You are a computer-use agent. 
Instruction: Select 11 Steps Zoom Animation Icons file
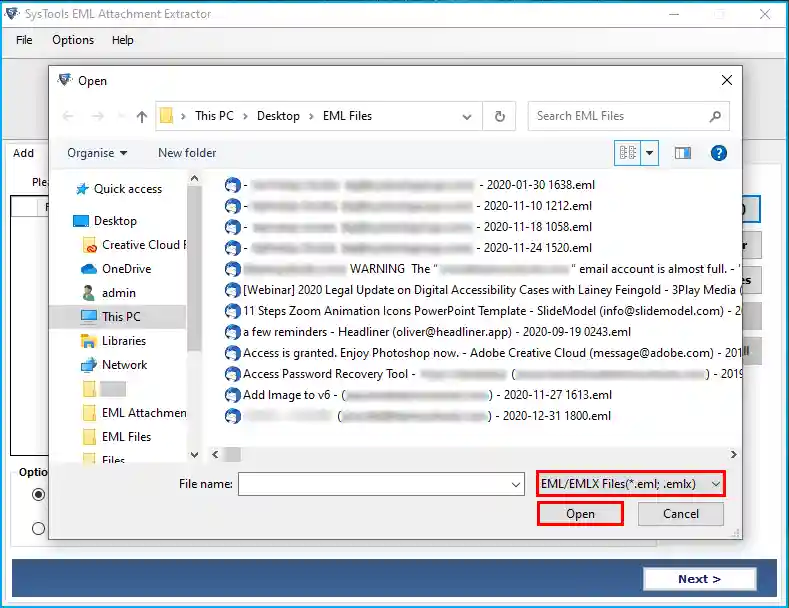tap(483, 311)
